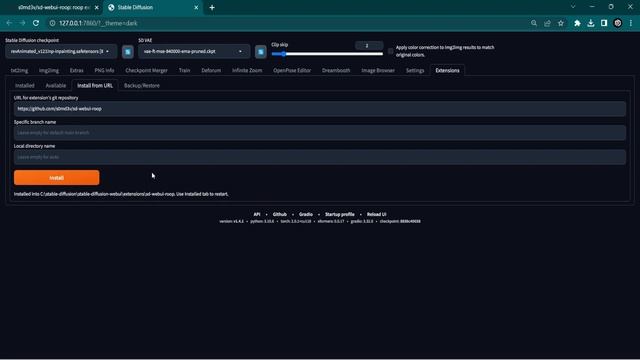Switch to the txt2img tab
Screen dimensions: 640x360
[x=19, y=70]
